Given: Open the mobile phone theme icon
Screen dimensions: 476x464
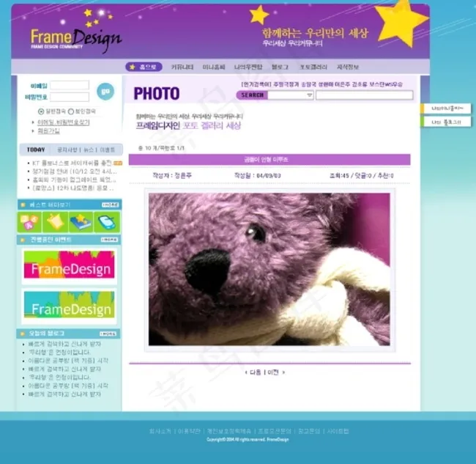Looking at the screenshot, I should pos(106,222).
